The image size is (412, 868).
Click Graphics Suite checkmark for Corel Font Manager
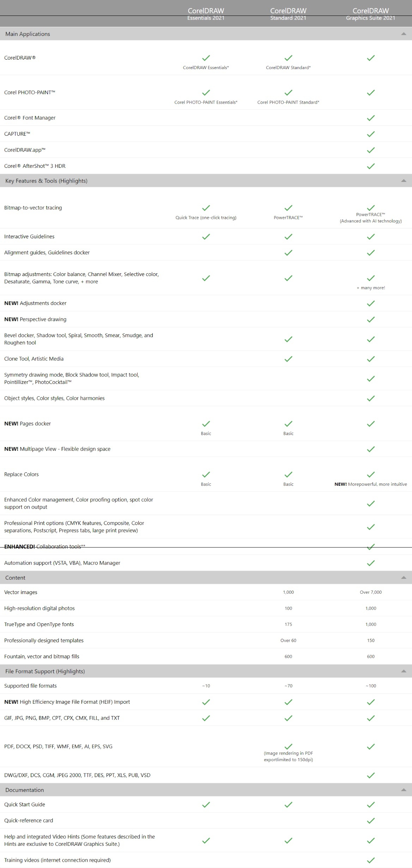coord(370,118)
